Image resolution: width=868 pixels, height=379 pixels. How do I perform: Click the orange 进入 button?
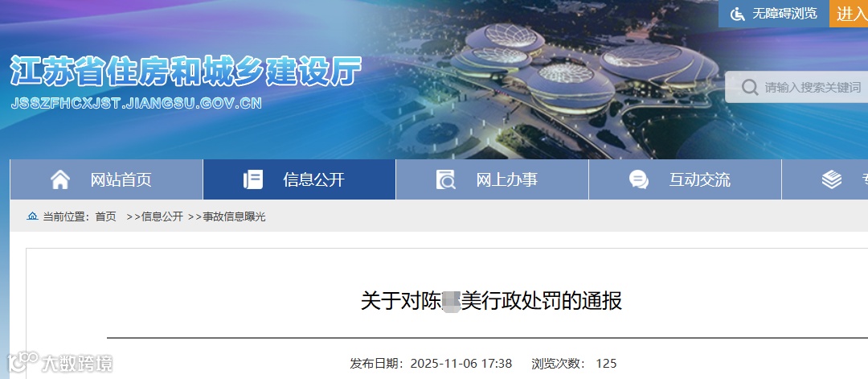[849, 14]
